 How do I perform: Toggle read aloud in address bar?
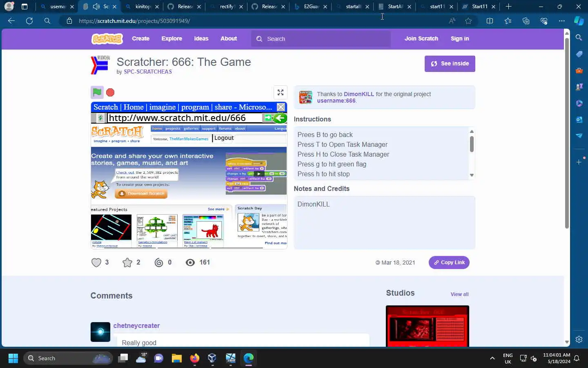pos(452,21)
